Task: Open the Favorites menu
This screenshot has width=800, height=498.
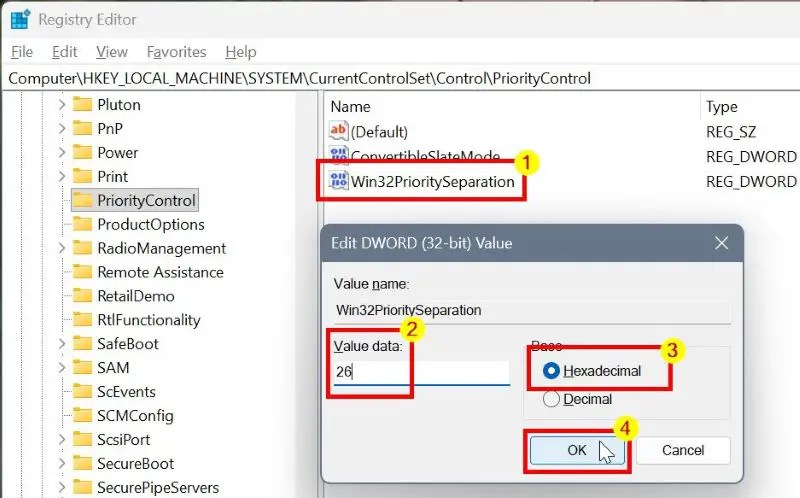Action: 177,52
